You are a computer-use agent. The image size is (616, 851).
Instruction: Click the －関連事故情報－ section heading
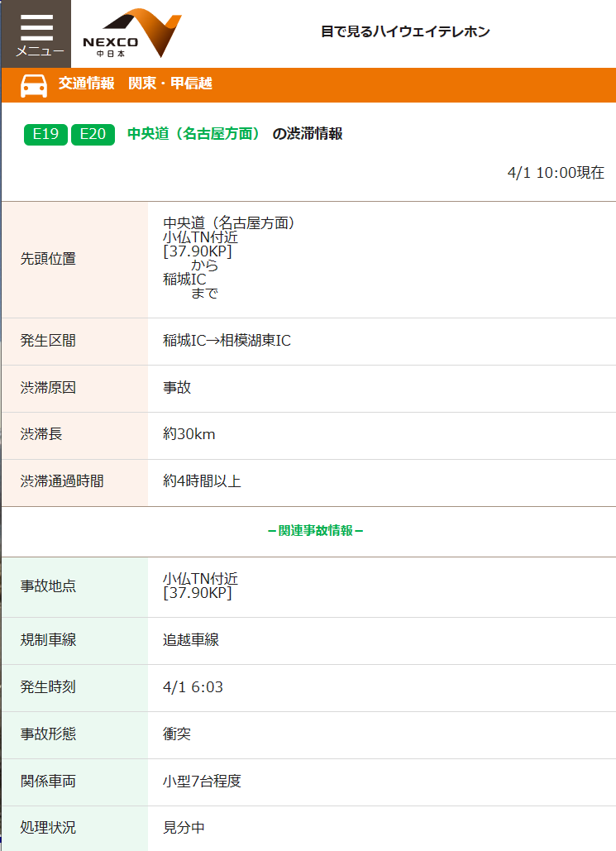pyautogui.click(x=315, y=531)
